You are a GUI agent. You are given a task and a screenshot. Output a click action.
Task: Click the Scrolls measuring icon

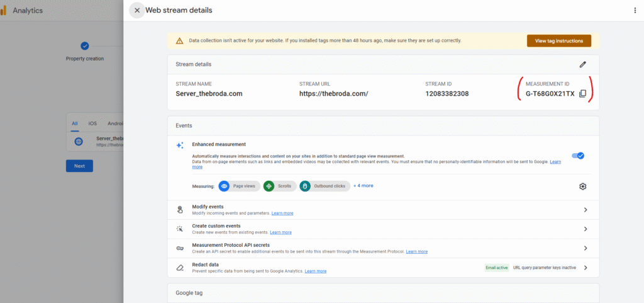(x=269, y=186)
